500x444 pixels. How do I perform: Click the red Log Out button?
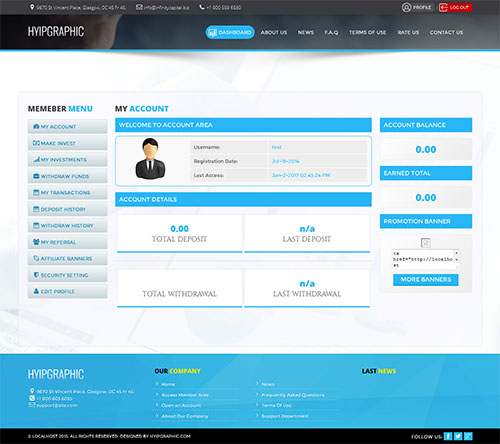point(455,7)
